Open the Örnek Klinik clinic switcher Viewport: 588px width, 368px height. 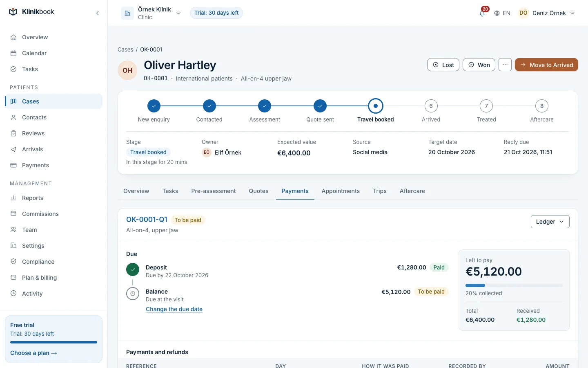pyautogui.click(x=151, y=13)
